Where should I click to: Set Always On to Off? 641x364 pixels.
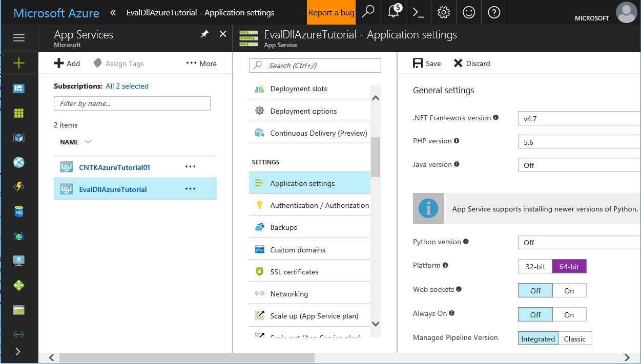click(535, 315)
